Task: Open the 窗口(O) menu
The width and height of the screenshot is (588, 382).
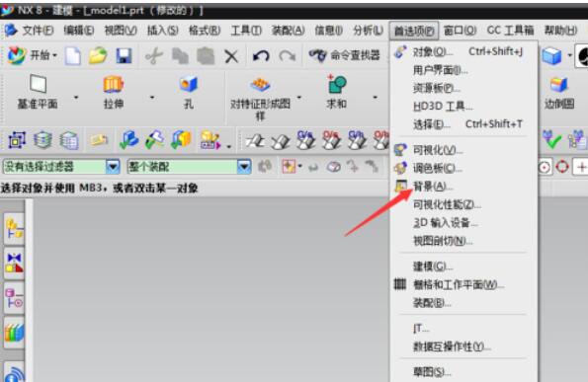Action: tap(460, 31)
